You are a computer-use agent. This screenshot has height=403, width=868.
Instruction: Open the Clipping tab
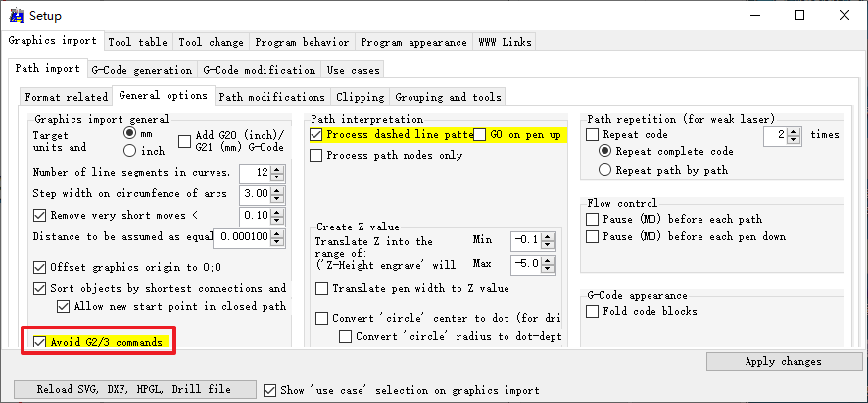click(x=360, y=97)
